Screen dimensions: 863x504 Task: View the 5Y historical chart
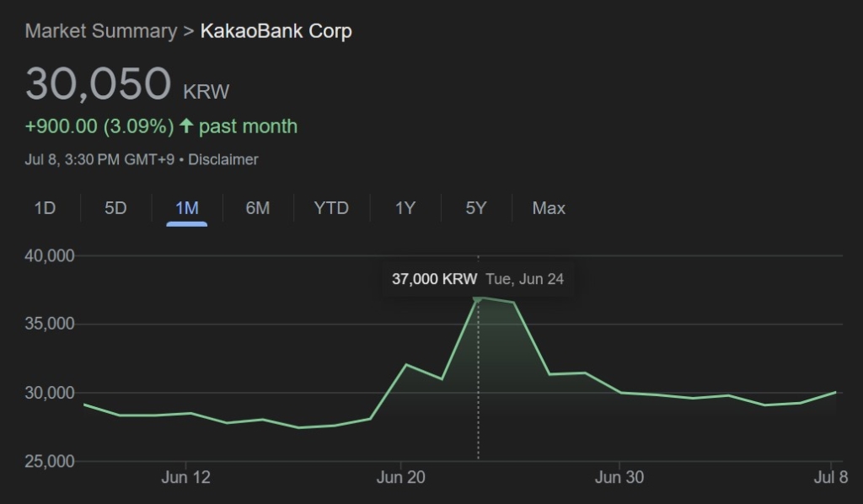tap(474, 207)
